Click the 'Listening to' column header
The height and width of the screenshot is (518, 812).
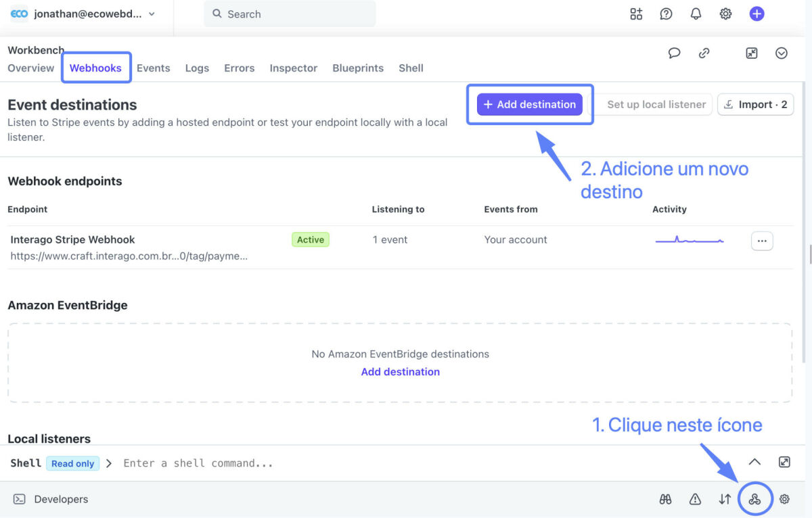pyautogui.click(x=398, y=209)
